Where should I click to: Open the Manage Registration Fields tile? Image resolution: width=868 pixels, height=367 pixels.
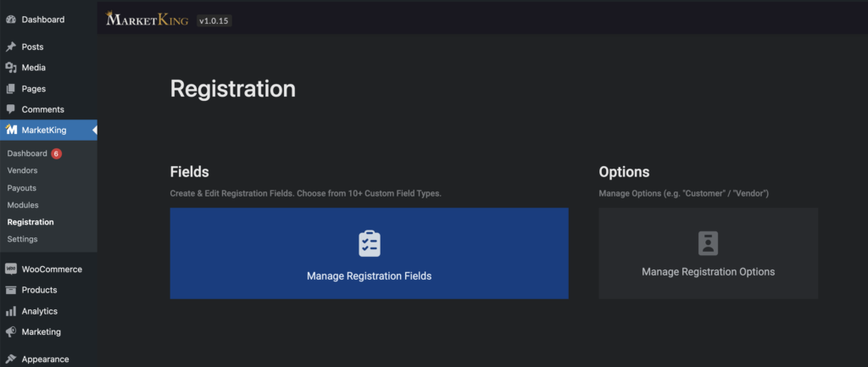pyautogui.click(x=370, y=253)
